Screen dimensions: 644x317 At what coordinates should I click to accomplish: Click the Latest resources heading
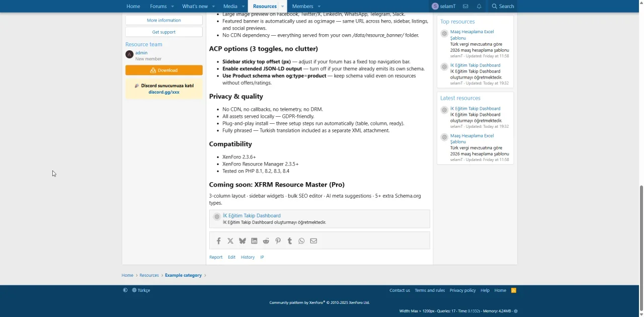point(460,98)
